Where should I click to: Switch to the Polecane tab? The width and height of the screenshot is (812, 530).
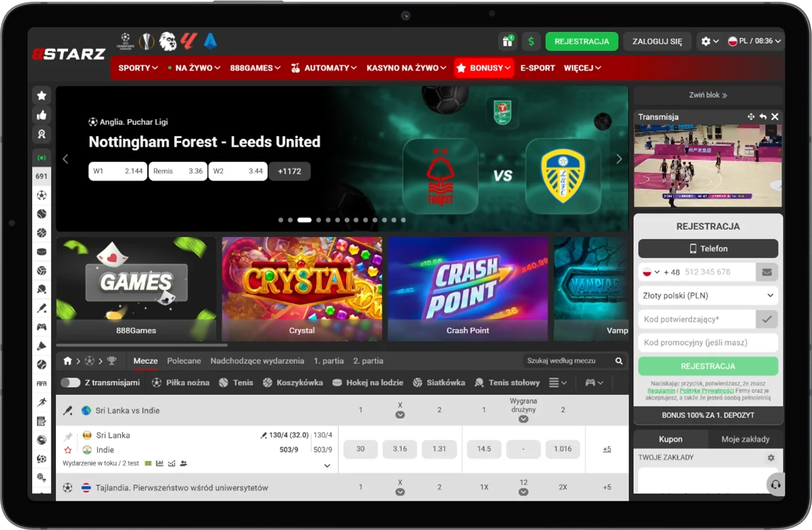click(184, 361)
